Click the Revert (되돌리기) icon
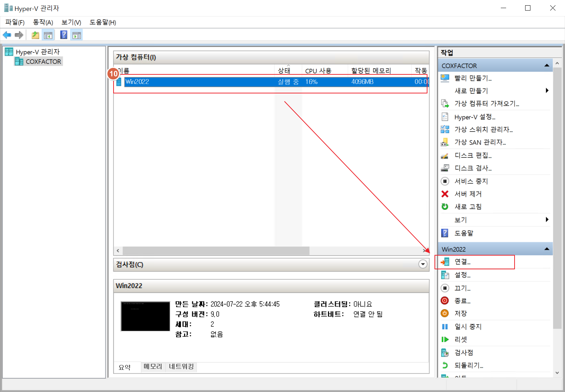The width and height of the screenshot is (565, 392). pyautogui.click(x=445, y=365)
